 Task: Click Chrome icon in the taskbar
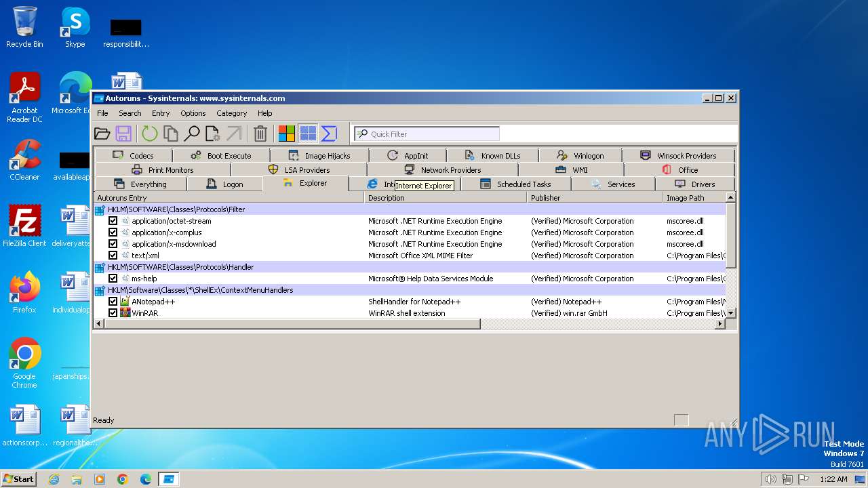tap(123, 479)
